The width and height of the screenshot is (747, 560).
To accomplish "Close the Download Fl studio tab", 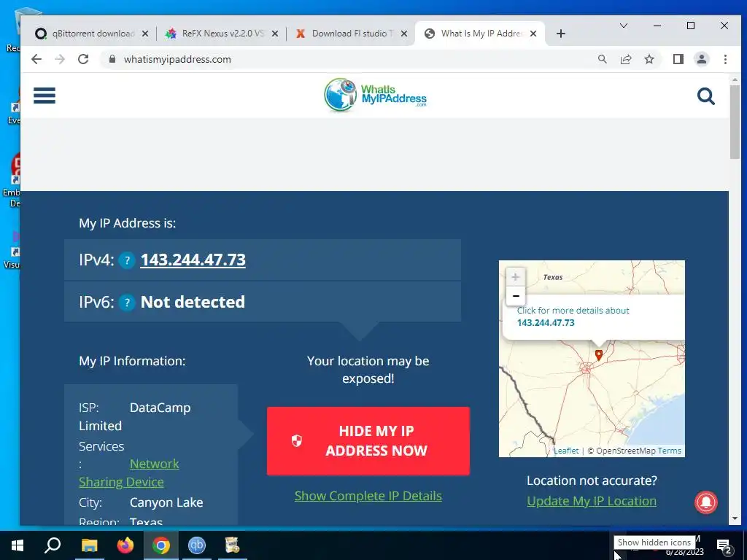I will pyautogui.click(x=404, y=34).
